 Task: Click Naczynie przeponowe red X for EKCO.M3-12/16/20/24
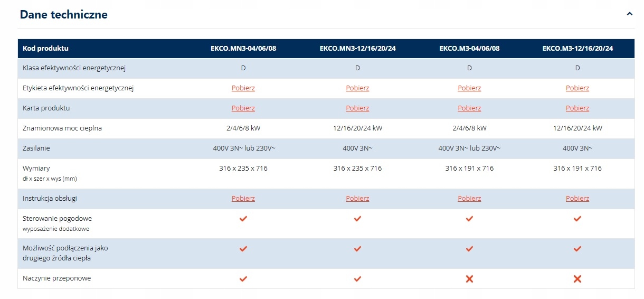click(x=577, y=278)
